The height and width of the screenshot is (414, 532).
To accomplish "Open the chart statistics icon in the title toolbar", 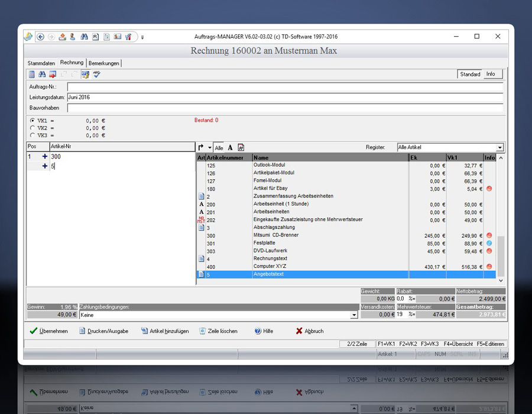I will point(128,37).
